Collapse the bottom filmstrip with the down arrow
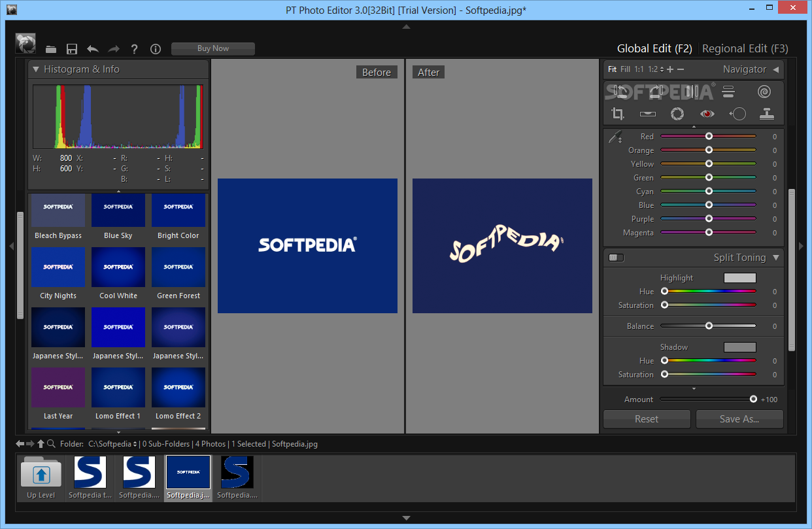 [406, 518]
